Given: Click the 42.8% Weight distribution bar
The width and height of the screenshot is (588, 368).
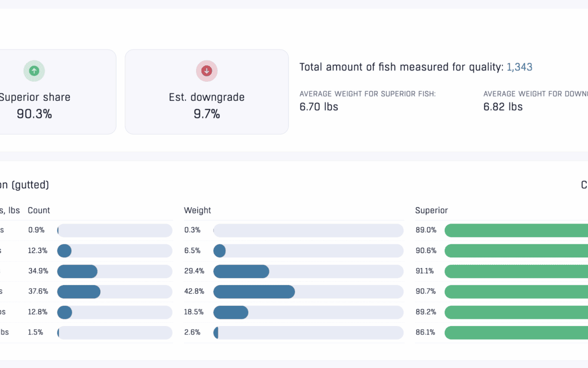Looking at the screenshot, I should coord(308,292).
